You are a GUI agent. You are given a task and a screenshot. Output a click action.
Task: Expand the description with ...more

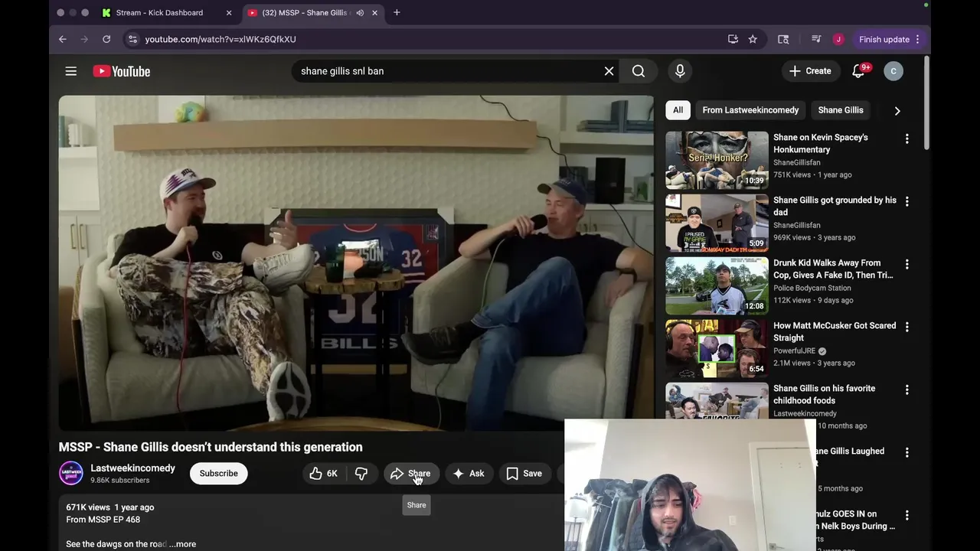[182, 544]
